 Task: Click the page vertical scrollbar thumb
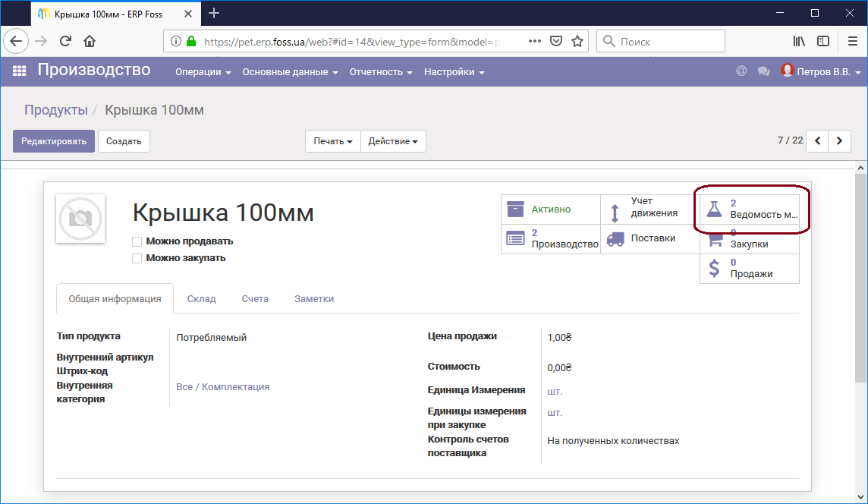pos(861,278)
